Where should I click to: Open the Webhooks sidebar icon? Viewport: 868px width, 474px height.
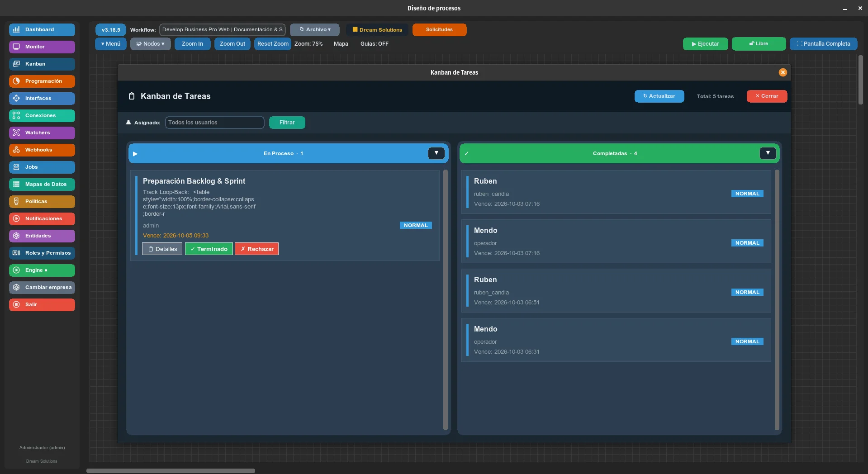[16, 150]
